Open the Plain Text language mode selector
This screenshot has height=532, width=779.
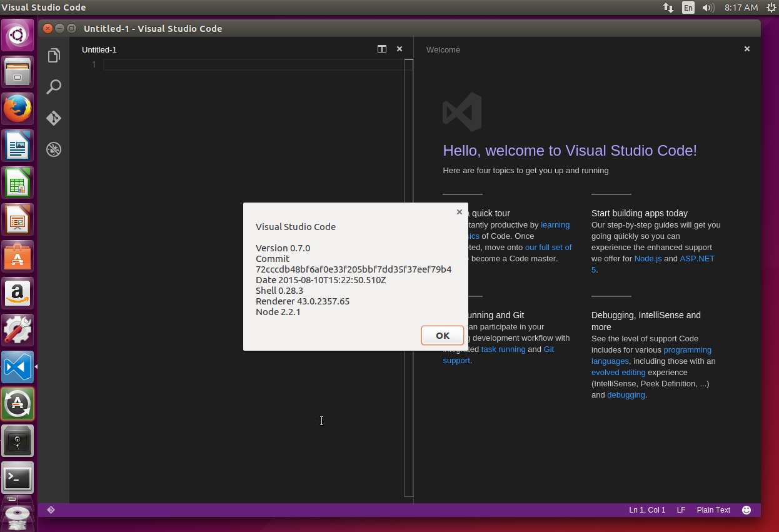coord(713,510)
